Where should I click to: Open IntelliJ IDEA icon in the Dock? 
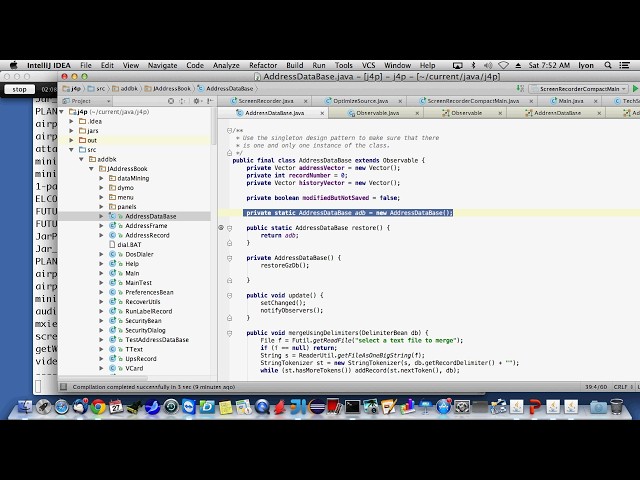tap(298, 407)
